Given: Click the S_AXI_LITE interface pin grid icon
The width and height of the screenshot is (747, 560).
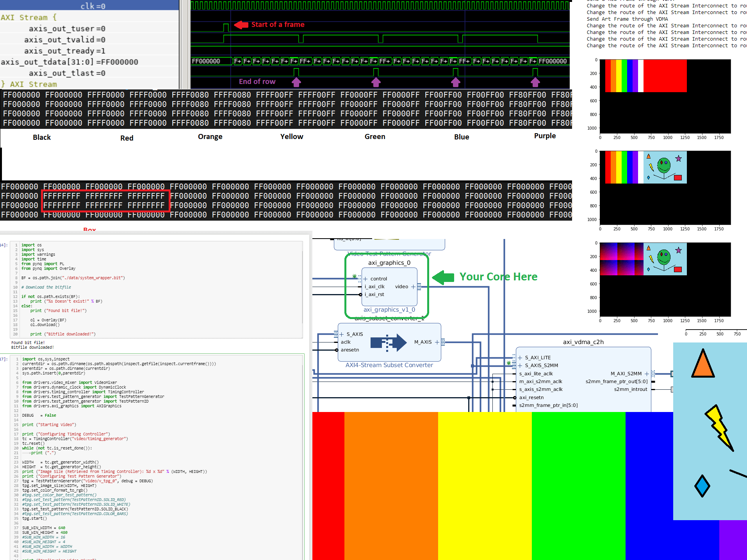Looking at the screenshot, I should point(514,357).
